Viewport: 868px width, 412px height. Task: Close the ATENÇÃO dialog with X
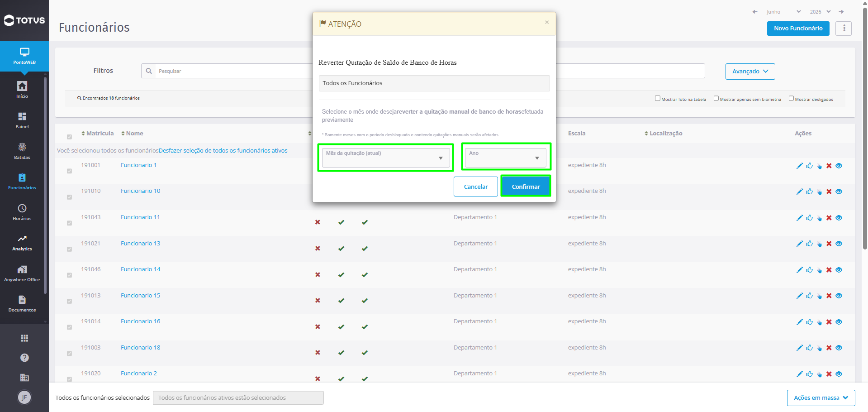[x=547, y=22]
